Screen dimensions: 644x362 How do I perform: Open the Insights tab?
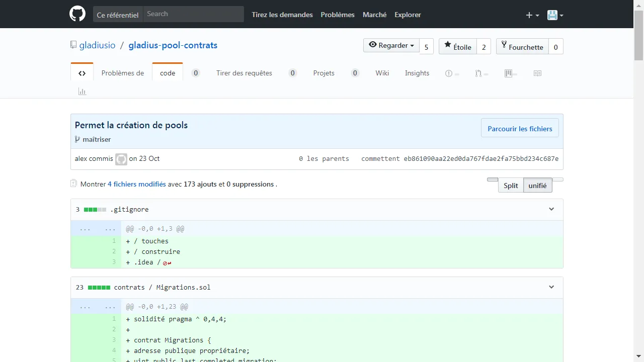pos(417,73)
